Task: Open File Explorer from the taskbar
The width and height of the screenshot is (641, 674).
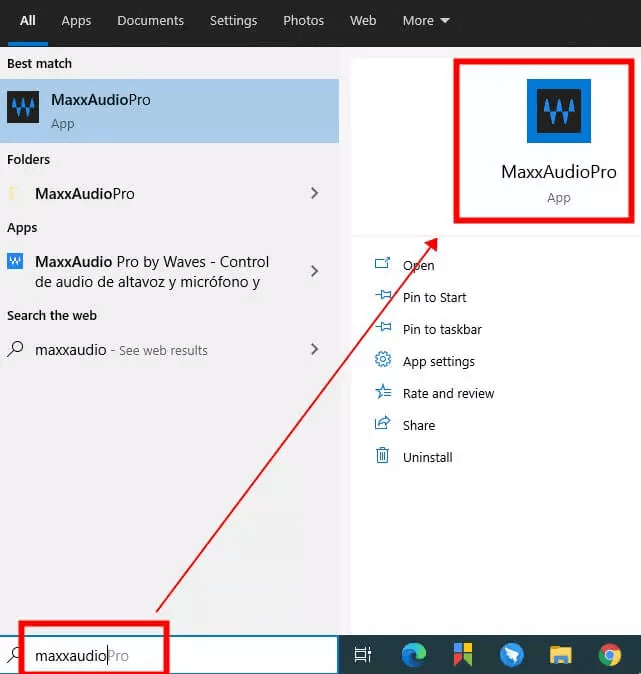Action: (560, 655)
